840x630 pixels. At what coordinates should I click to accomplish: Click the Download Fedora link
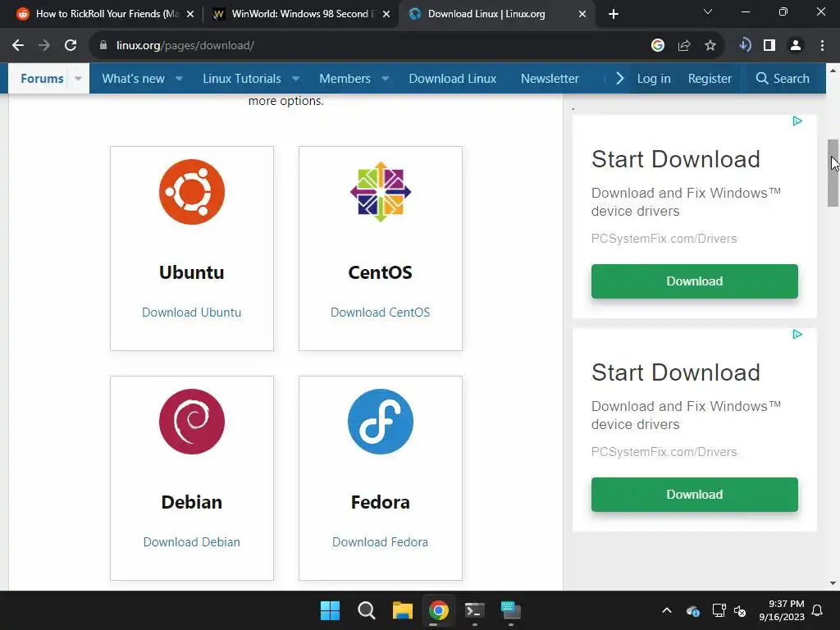381,542
